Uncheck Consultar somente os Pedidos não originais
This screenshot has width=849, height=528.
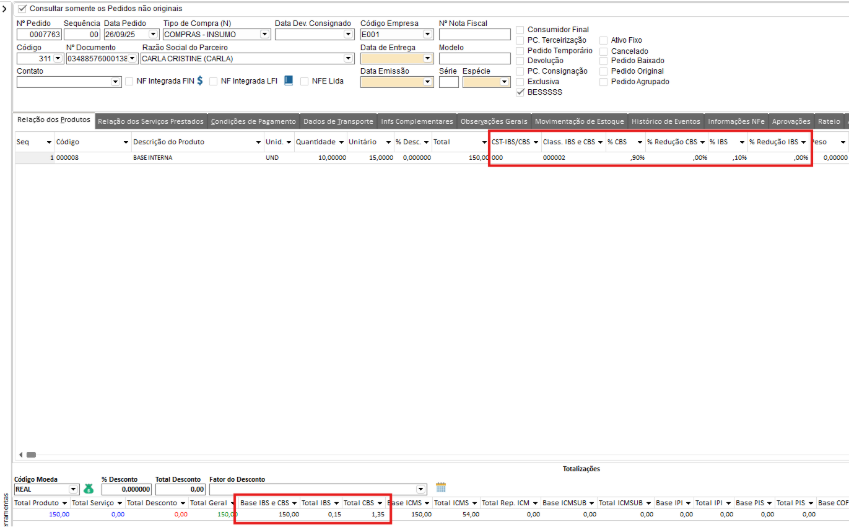click(x=23, y=7)
